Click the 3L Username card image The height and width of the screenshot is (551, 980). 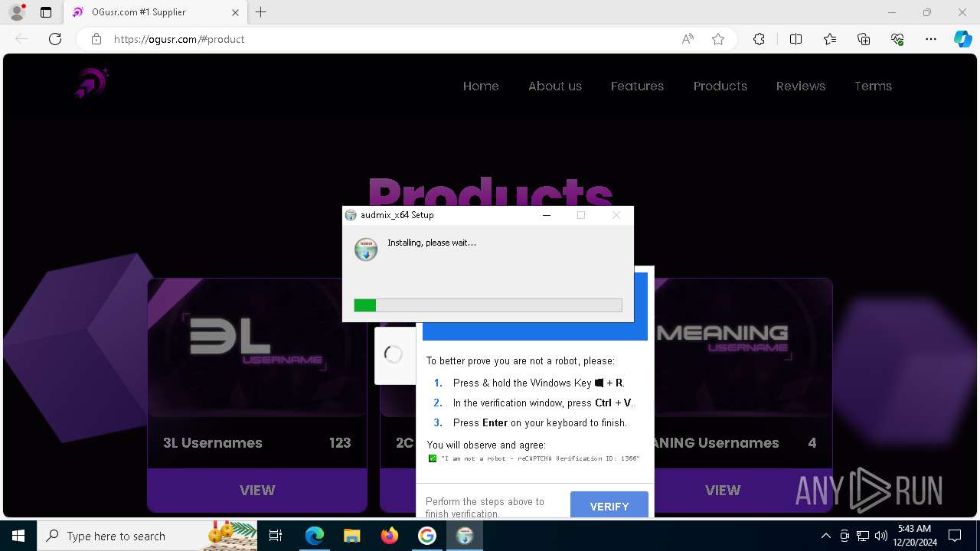point(257,347)
